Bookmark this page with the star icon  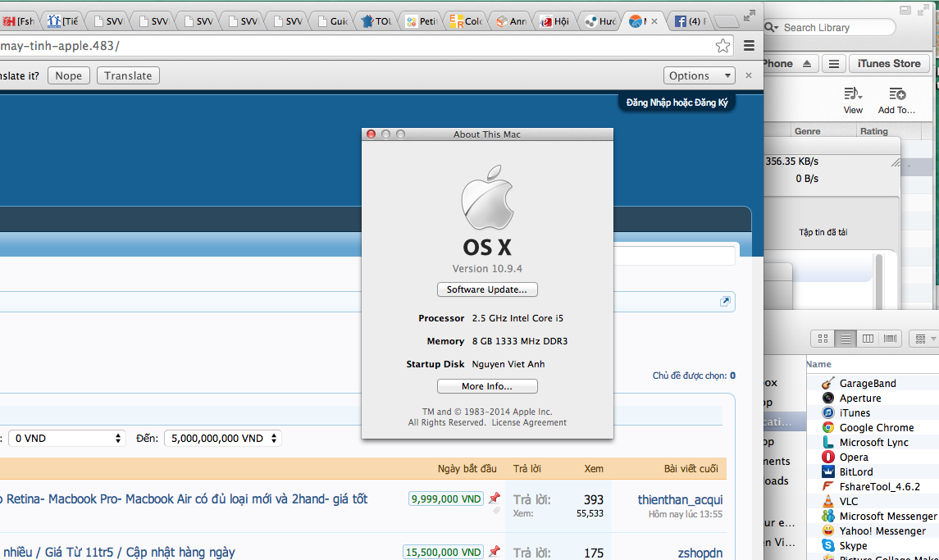[x=722, y=46]
